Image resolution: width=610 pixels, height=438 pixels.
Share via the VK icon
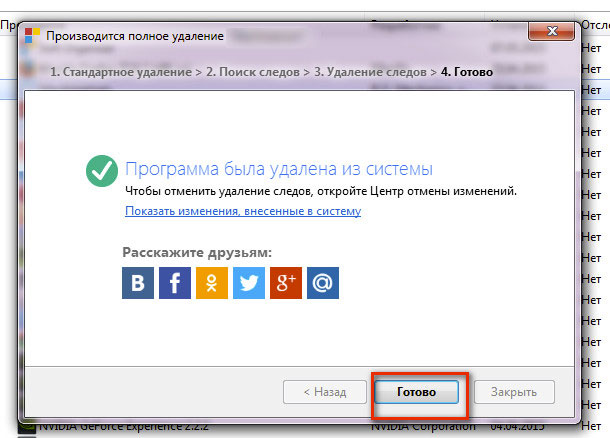(138, 283)
